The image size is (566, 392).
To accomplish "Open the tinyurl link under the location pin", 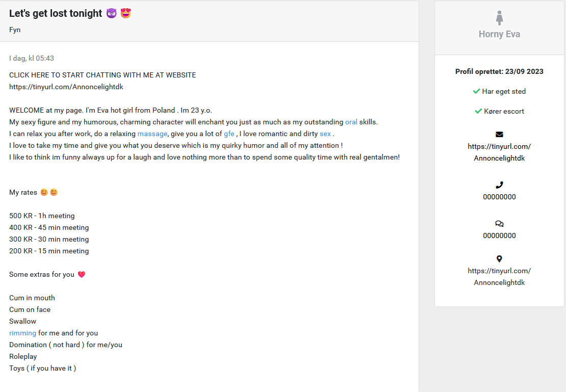I will 499,276.
